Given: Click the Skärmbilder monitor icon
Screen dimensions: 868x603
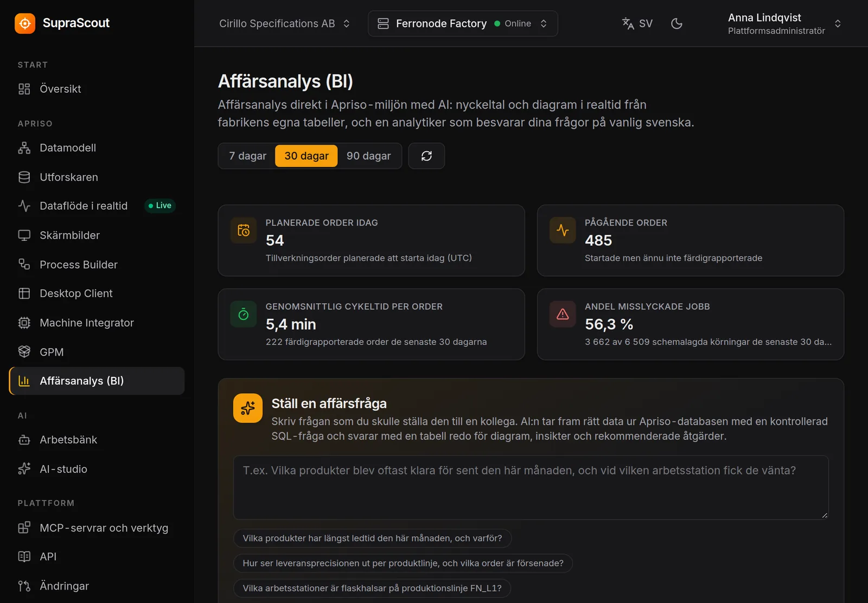Looking at the screenshot, I should (24, 235).
